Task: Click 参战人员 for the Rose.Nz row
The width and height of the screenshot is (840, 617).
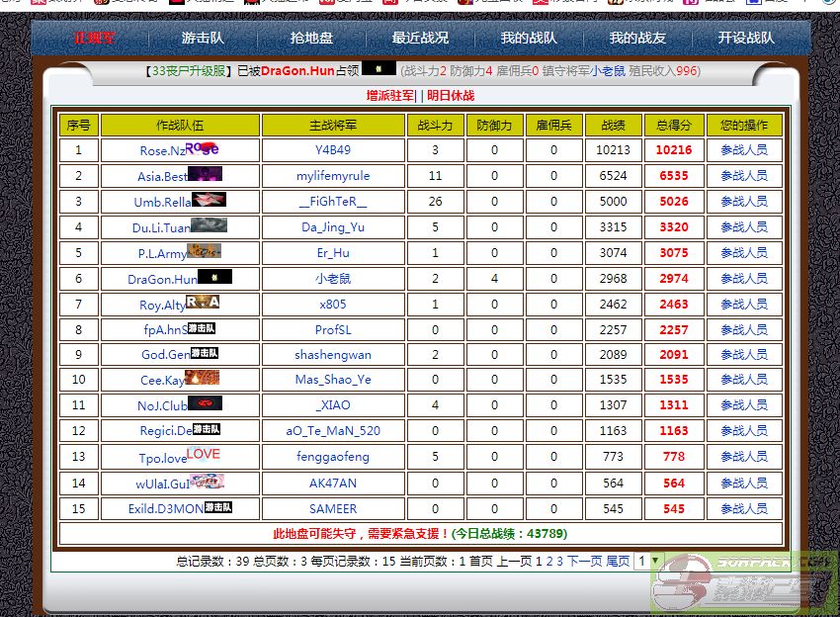Action: [x=743, y=150]
